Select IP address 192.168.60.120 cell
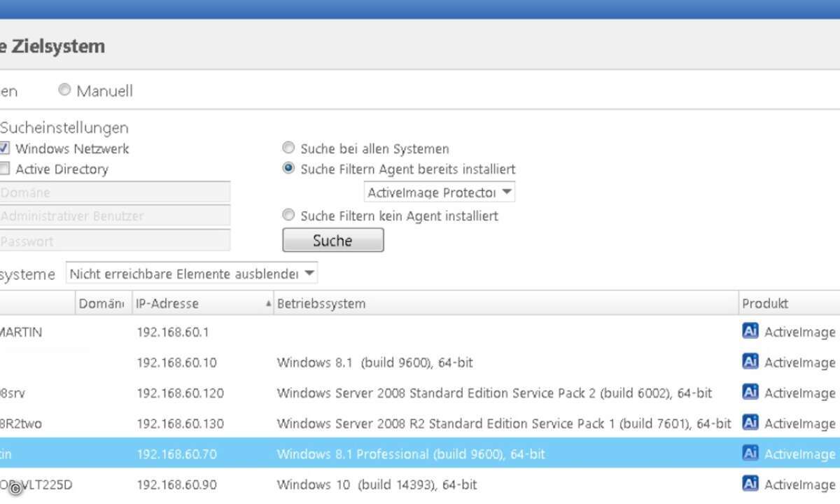This screenshot has height=504, width=840. pos(180,393)
